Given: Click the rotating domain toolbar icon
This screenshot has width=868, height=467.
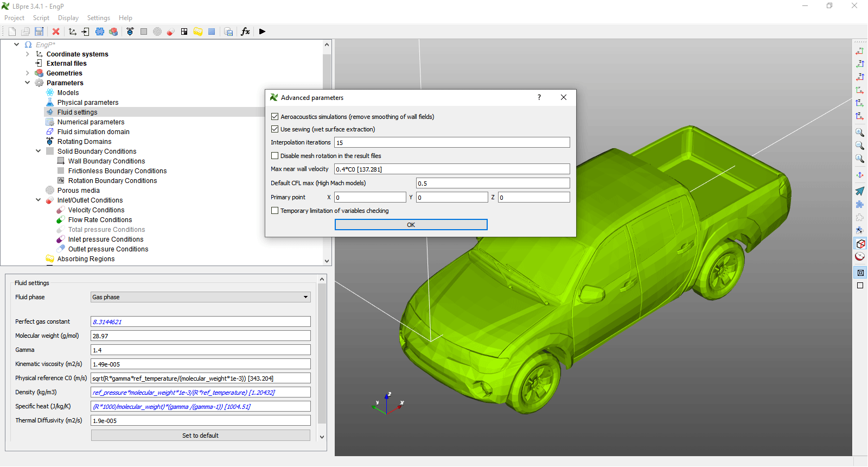Looking at the screenshot, I should [x=130, y=31].
